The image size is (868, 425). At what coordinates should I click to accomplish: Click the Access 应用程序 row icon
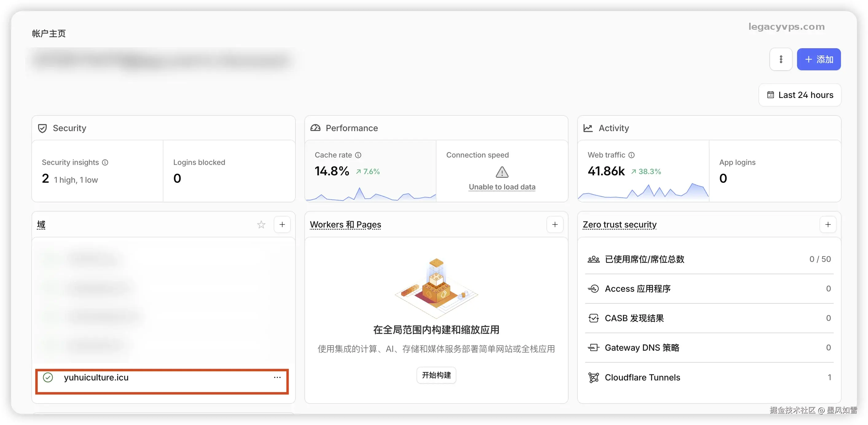click(x=593, y=289)
